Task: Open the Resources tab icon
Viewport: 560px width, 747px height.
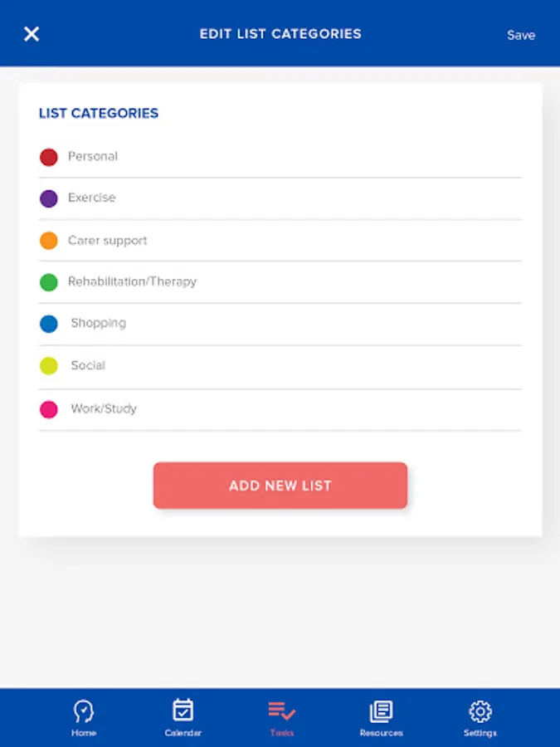Action: (x=381, y=711)
